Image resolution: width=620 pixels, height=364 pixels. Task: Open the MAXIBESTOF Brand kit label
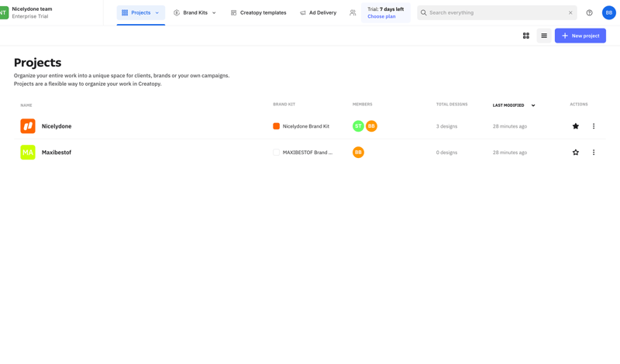[307, 153]
